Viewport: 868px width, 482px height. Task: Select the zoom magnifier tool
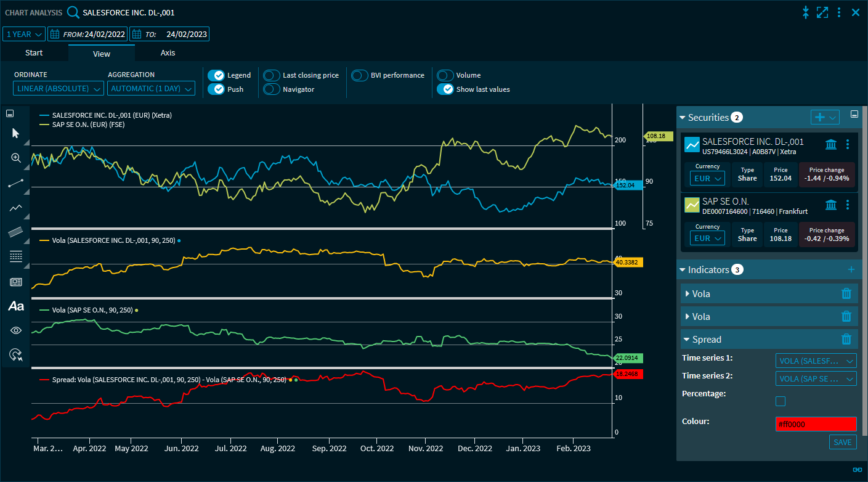pyautogui.click(x=16, y=158)
